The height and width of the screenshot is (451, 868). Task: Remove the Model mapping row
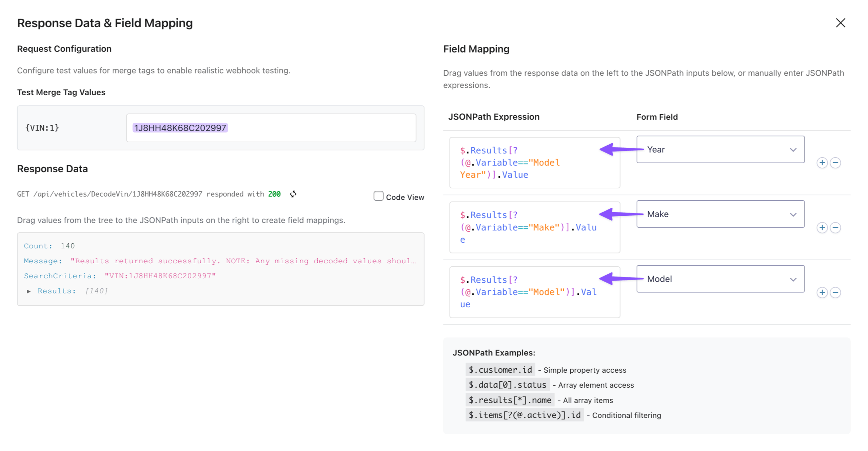(835, 292)
